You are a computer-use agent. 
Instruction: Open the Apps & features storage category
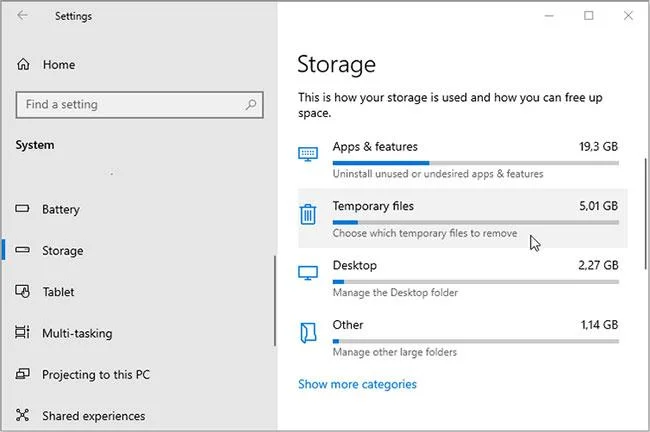click(463, 160)
